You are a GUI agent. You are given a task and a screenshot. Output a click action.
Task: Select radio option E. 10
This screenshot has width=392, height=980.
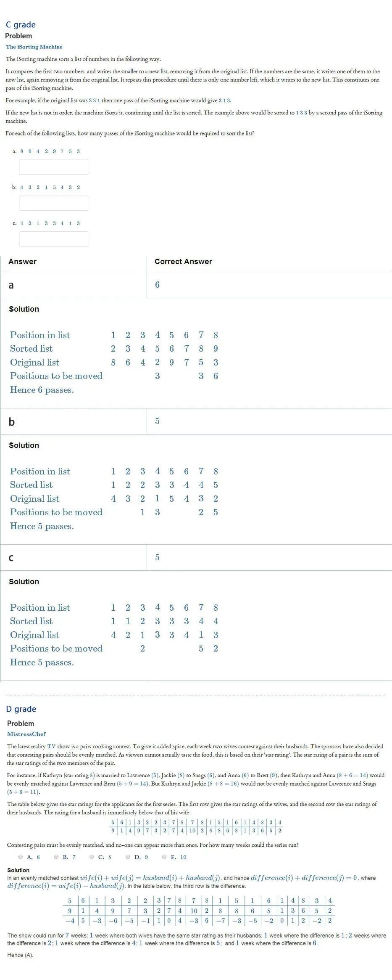click(x=164, y=857)
